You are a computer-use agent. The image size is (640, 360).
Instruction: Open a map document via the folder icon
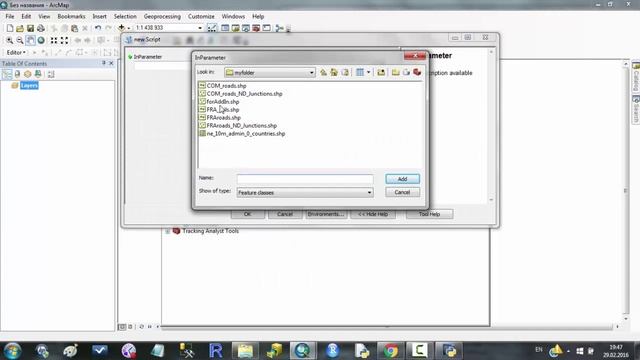(20, 28)
